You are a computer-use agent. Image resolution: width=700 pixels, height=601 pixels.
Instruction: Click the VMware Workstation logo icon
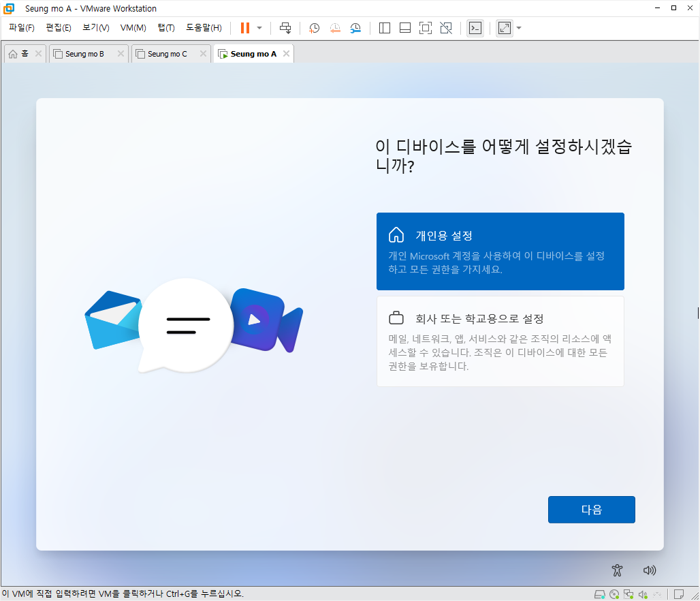[x=9, y=8]
